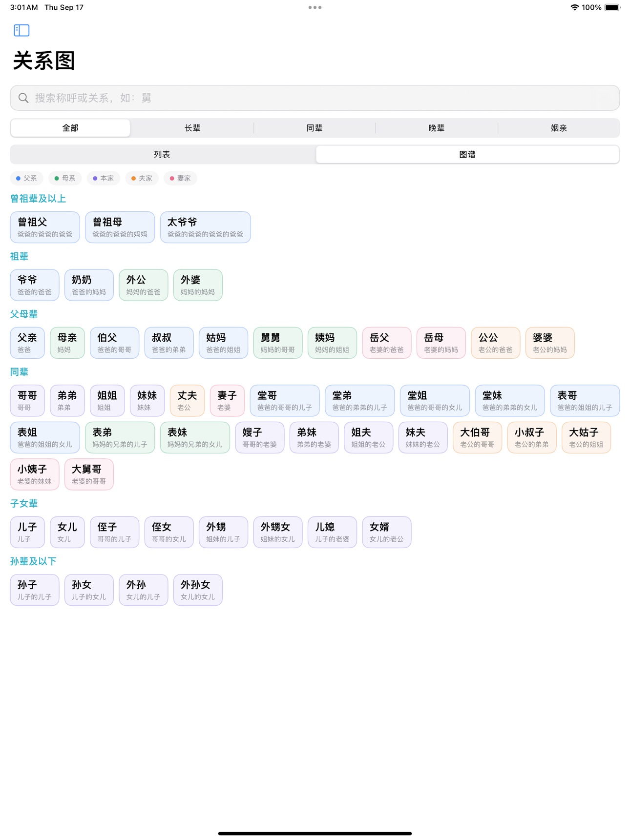This screenshot has width=630, height=840.
Task: Select the 丈夫 card
Action: coord(188,401)
